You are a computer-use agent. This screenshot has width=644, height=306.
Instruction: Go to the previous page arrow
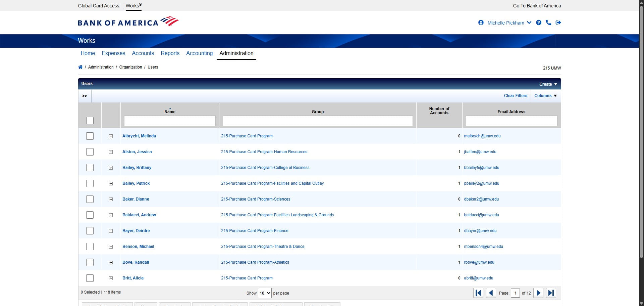(x=491, y=293)
